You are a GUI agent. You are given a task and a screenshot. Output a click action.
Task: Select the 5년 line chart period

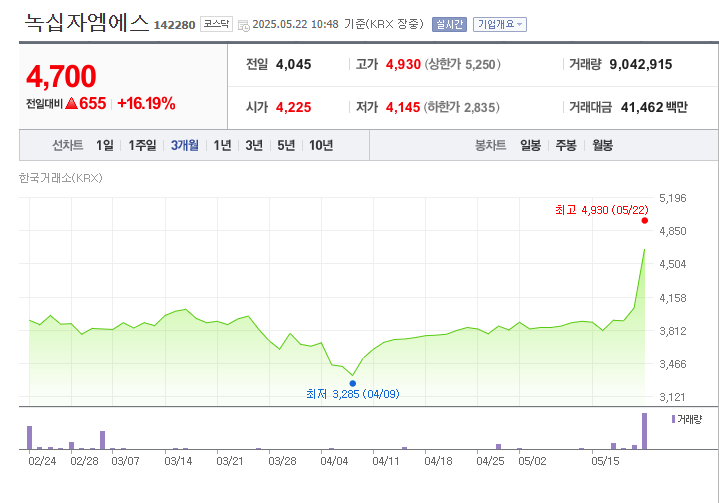[x=286, y=145]
